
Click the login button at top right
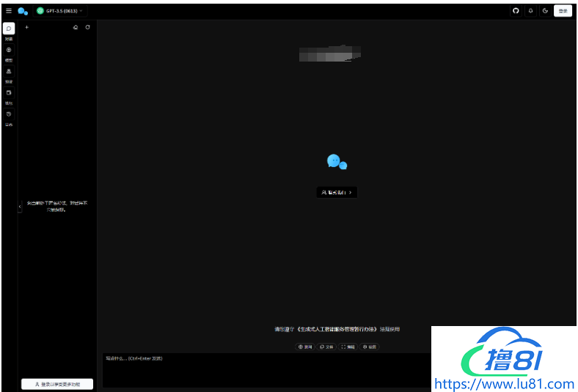point(563,11)
